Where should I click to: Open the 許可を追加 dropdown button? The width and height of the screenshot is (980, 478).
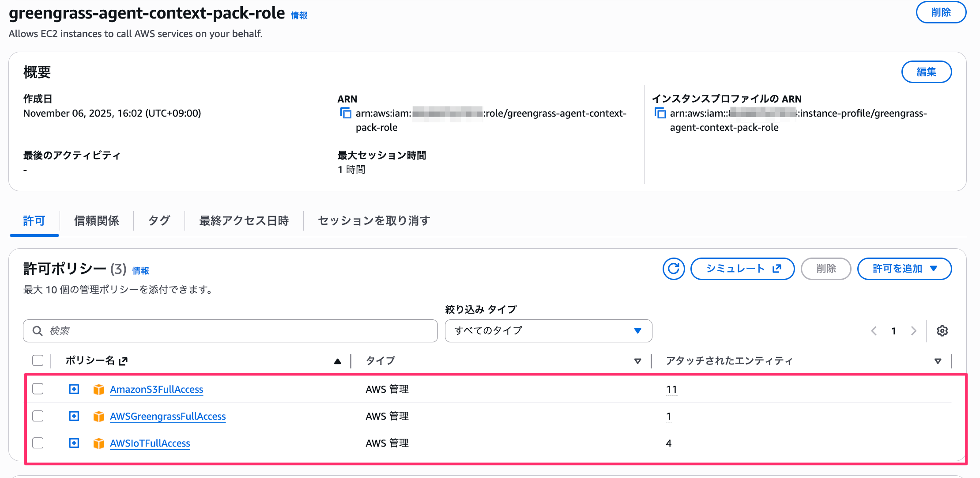[904, 269]
